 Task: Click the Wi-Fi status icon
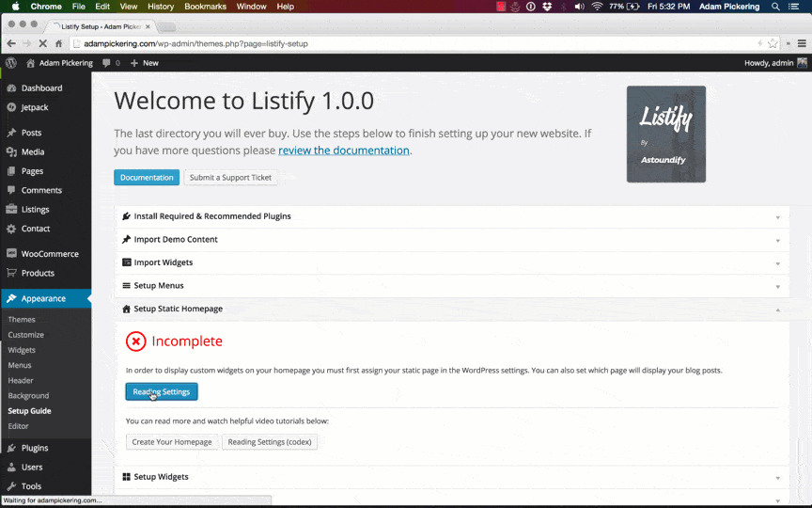pyautogui.click(x=597, y=7)
